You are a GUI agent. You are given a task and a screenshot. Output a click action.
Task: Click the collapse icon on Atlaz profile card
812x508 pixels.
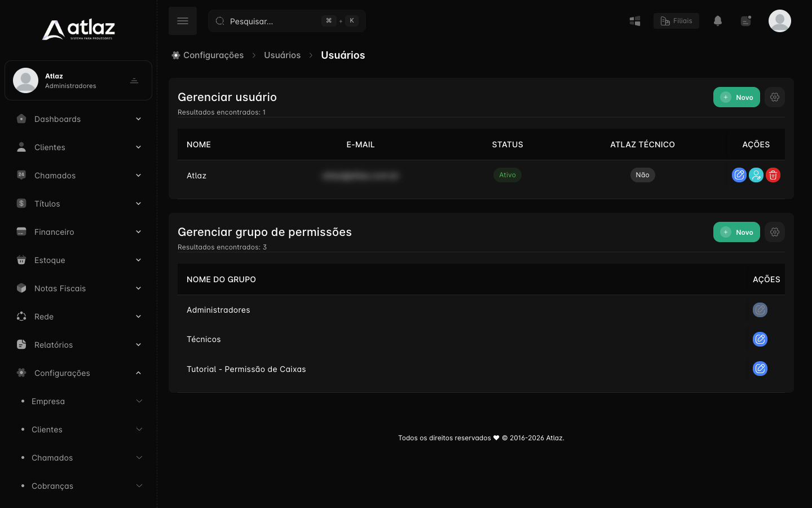point(134,81)
